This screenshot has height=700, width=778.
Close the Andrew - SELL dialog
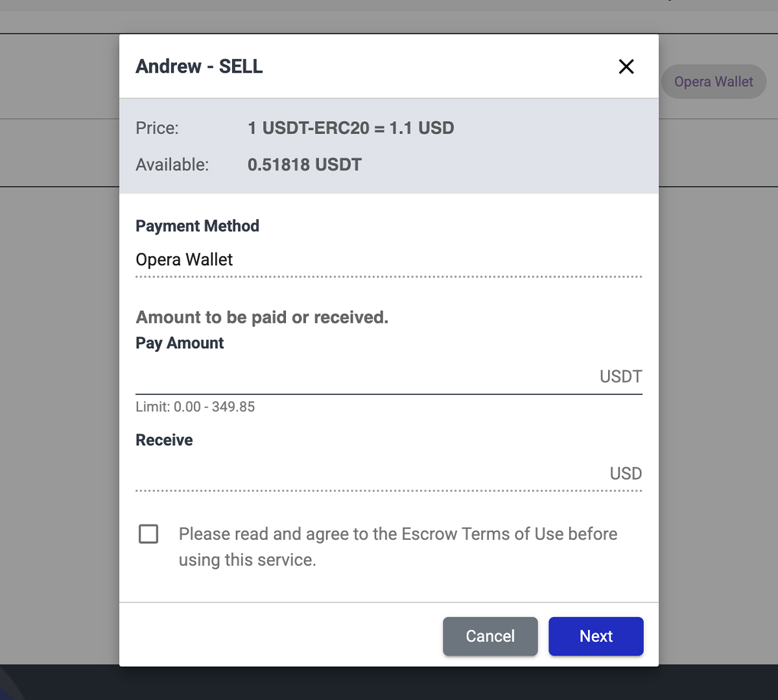[626, 67]
